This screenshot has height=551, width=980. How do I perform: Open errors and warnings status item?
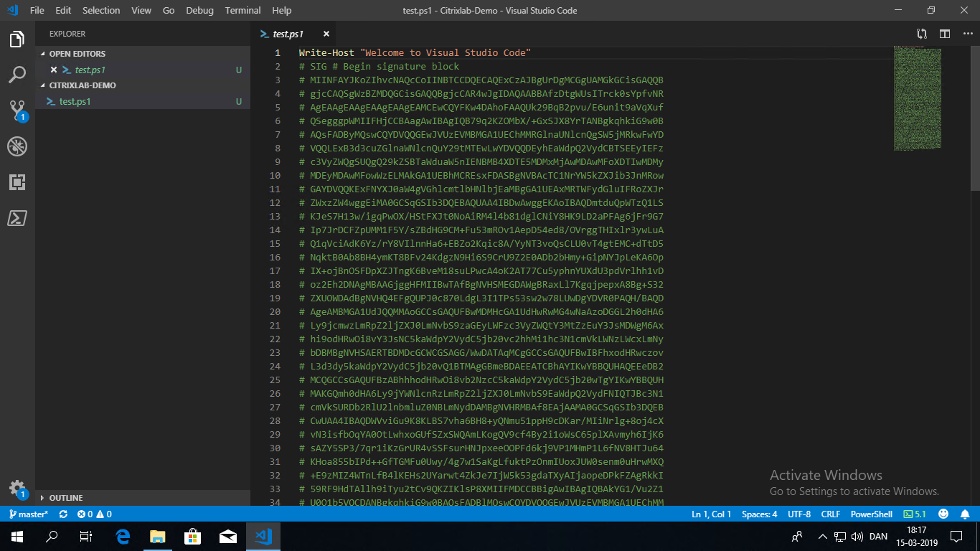click(x=95, y=514)
